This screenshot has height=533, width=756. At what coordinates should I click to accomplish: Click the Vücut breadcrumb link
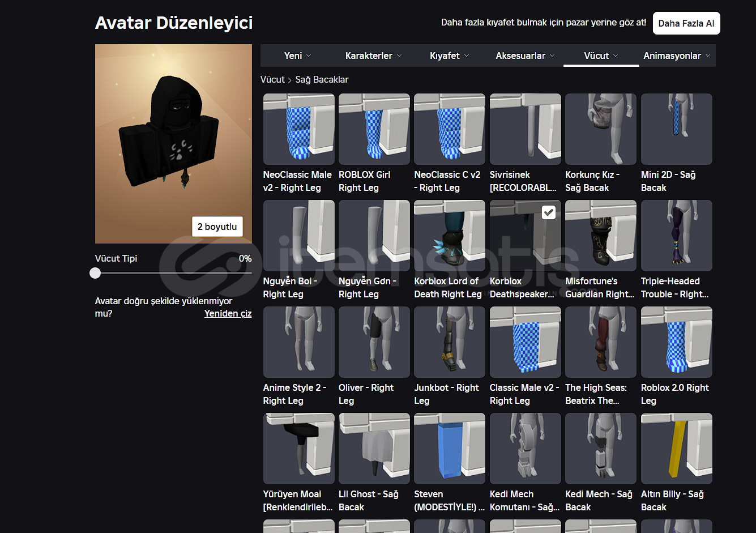click(x=272, y=79)
